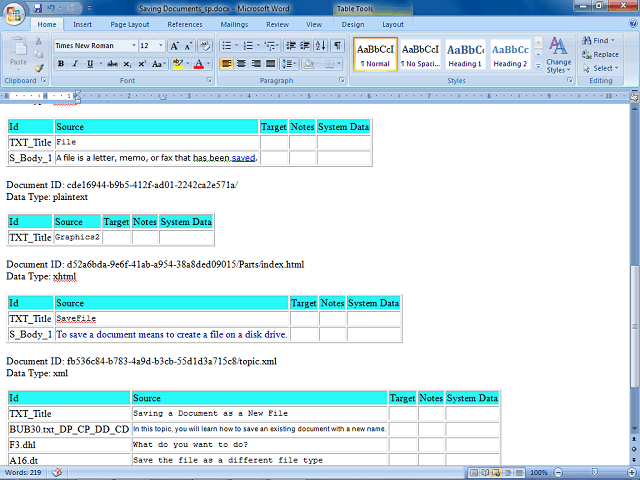Open the font size dropdown
640x480 pixels.
point(161,46)
